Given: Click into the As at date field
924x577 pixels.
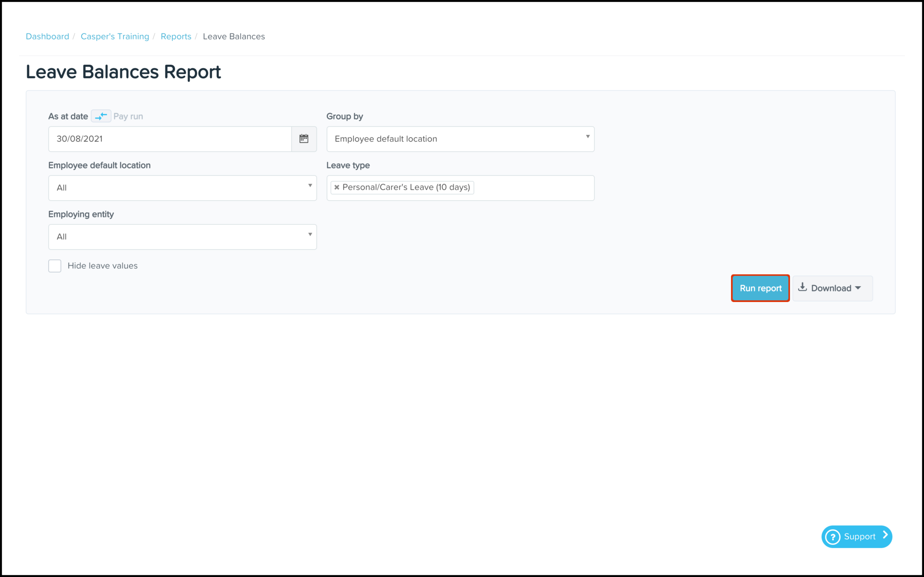Looking at the screenshot, I should point(170,139).
